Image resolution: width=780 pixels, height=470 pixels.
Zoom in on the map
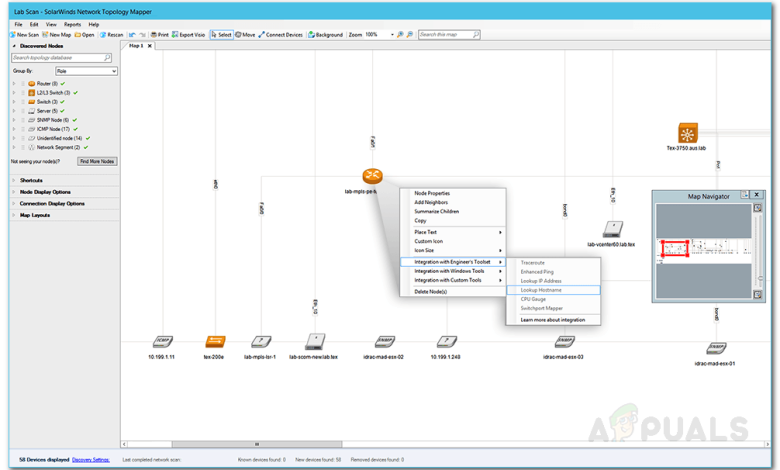coord(400,35)
